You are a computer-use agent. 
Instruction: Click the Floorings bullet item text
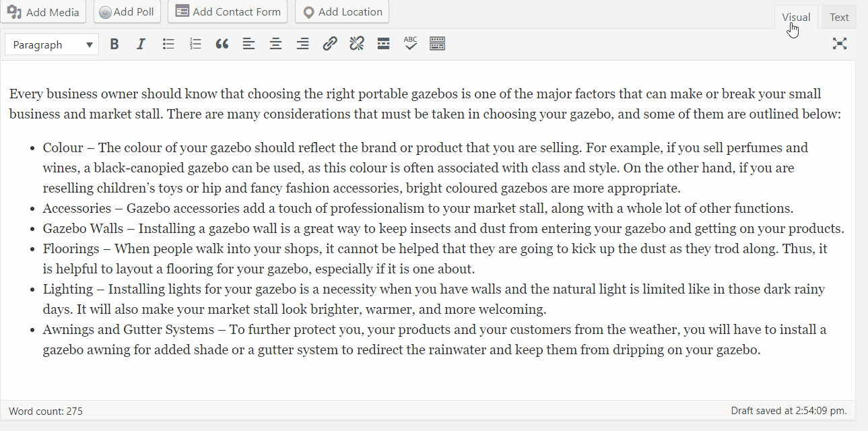point(435,259)
